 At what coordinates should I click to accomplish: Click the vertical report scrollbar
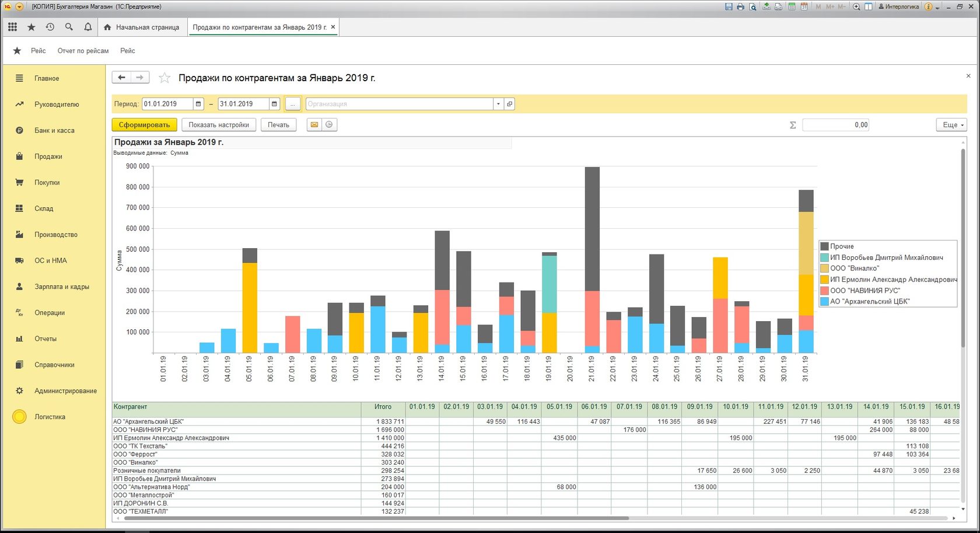pos(963,248)
